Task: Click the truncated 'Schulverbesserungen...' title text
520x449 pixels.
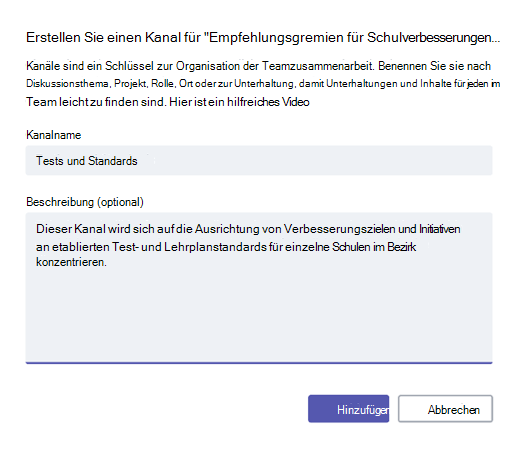Action: (433, 37)
